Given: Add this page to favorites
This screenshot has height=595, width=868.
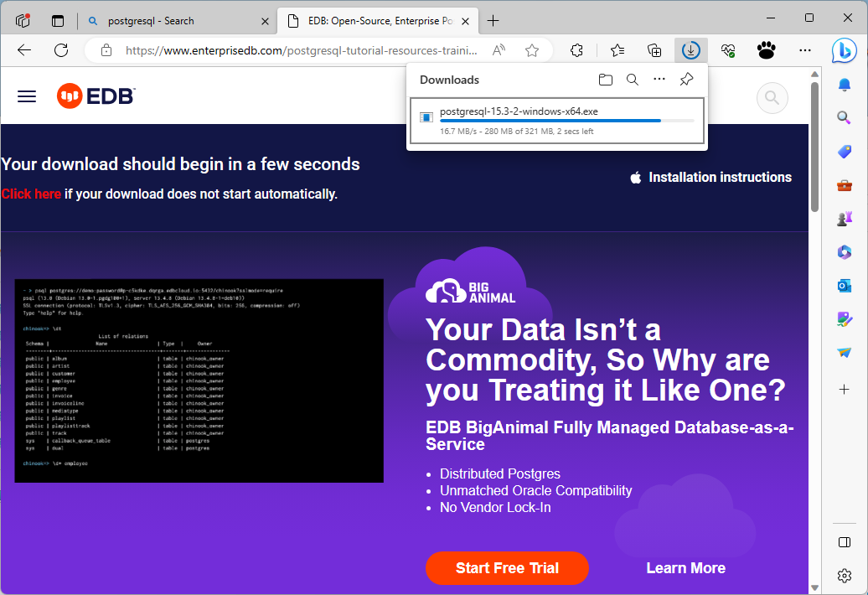Looking at the screenshot, I should (532, 50).
